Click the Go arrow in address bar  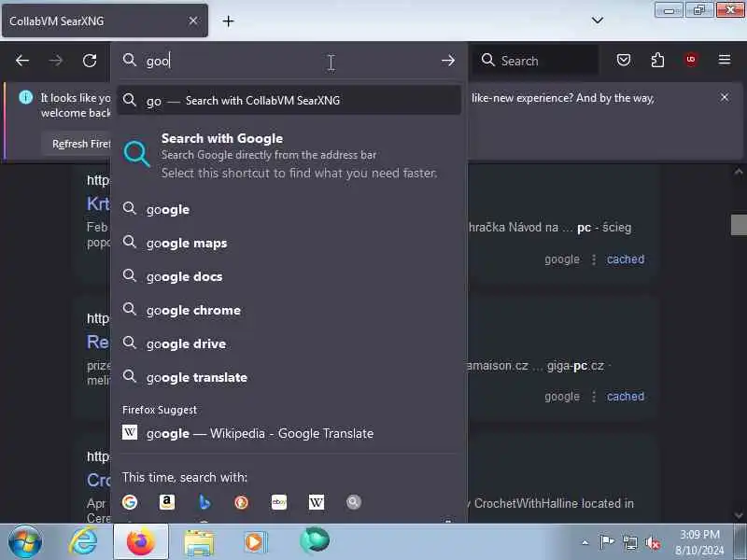coord(448,61)
